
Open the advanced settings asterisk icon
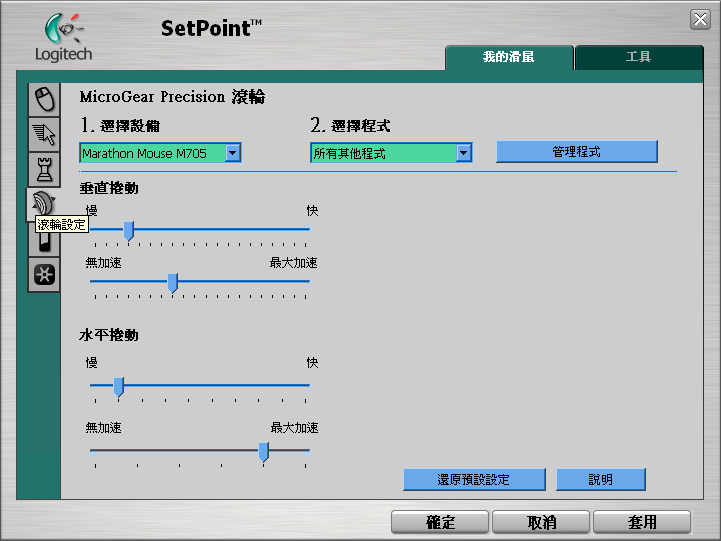(45, 275)
